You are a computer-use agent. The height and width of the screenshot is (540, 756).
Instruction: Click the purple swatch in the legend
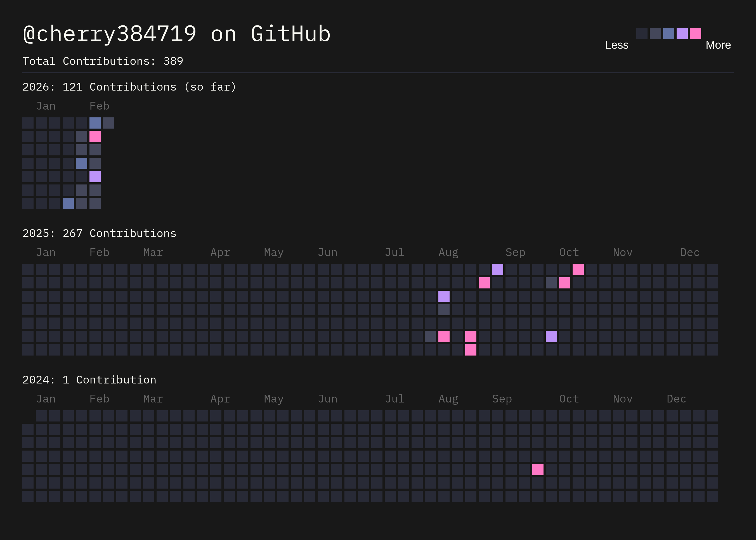[x=682, y=34]
